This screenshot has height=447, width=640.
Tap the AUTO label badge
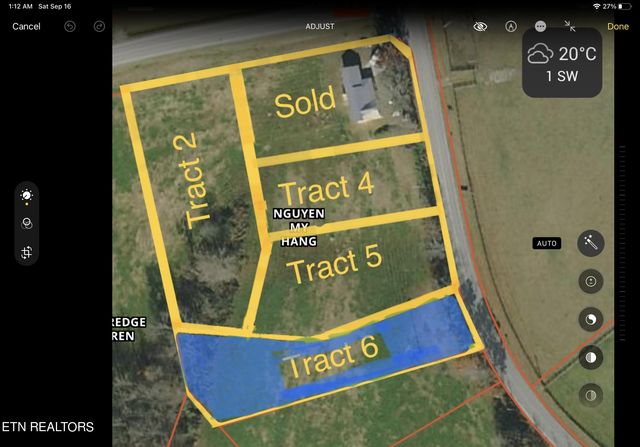547,243
